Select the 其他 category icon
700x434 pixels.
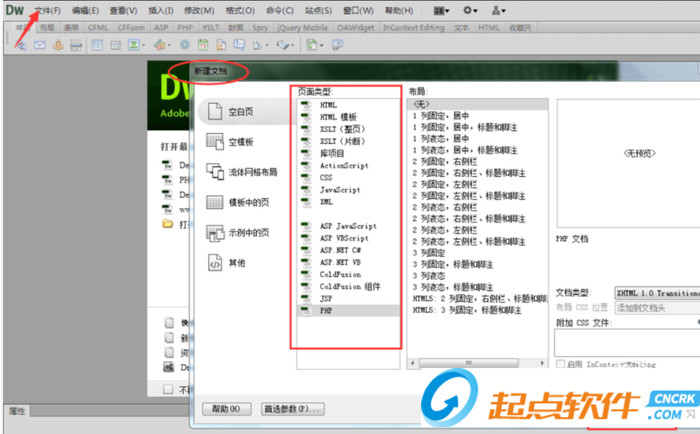[x=215, y=263]
